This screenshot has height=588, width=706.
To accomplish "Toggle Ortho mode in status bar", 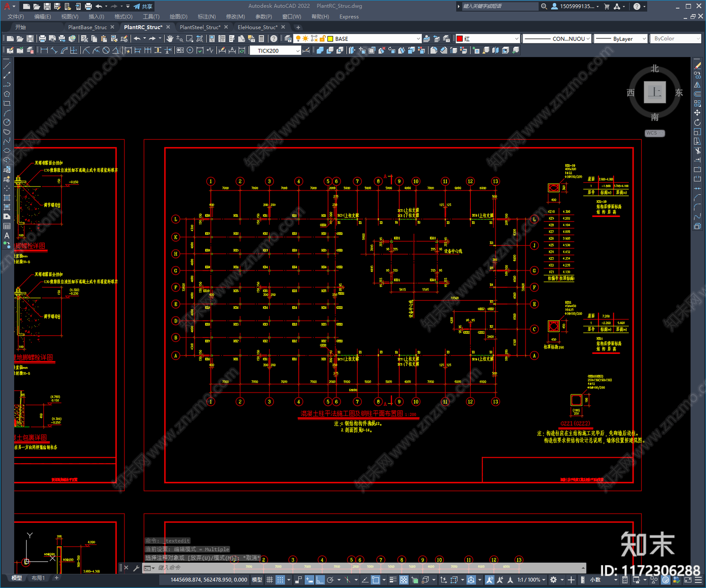I will click(x=320, y=580).
